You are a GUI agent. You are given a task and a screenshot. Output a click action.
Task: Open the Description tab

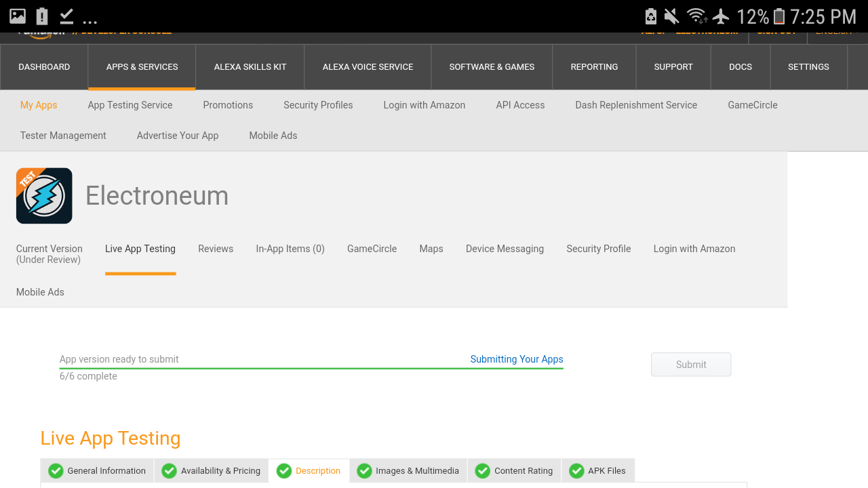coord(309,471)
